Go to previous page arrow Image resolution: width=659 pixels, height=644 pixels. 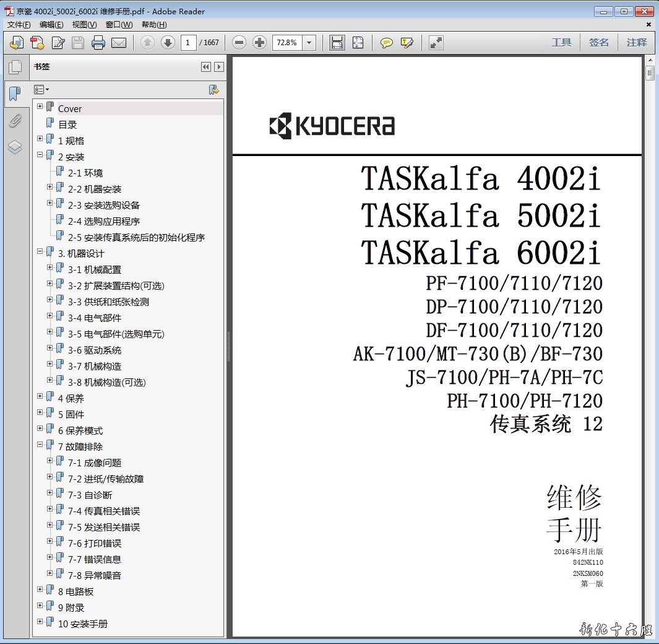pyautogui.click(x=147, y=43)
